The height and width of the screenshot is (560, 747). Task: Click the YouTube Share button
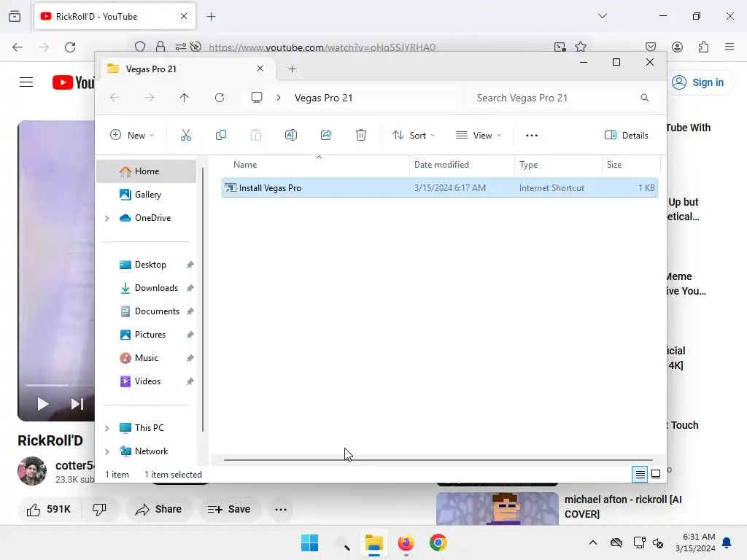[x=158, y=510]
